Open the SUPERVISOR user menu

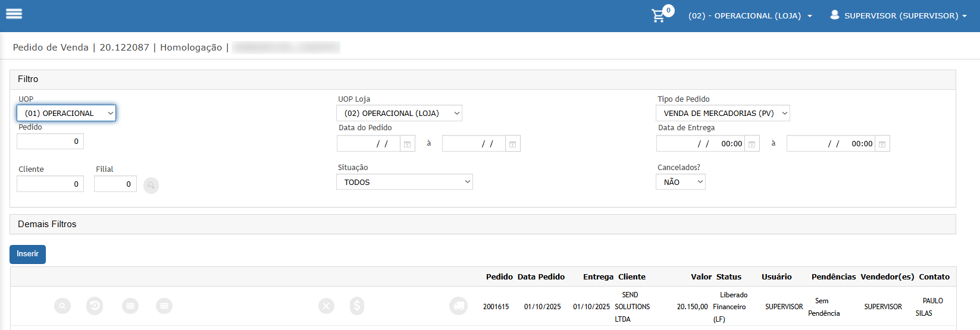[898, 16]
